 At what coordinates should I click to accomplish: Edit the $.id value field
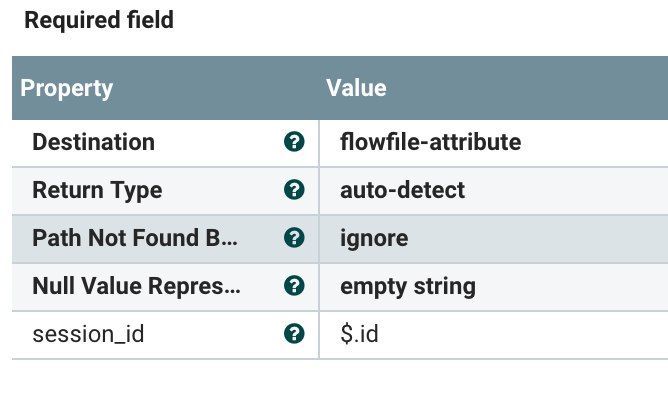coord(359,334)
